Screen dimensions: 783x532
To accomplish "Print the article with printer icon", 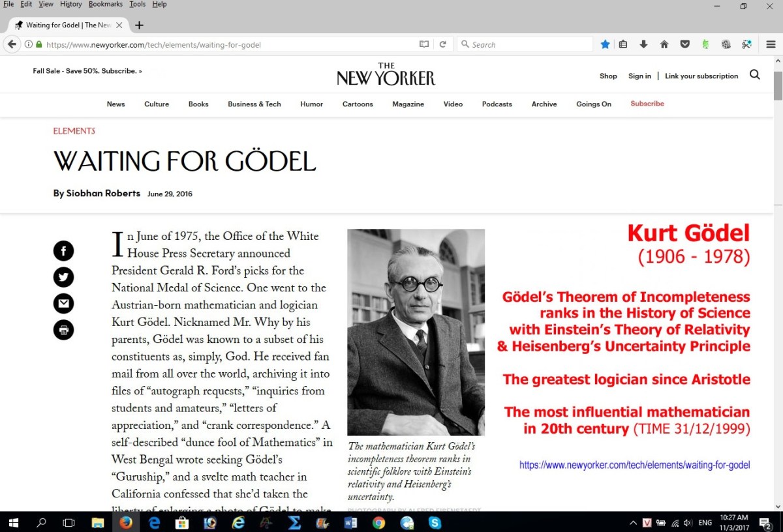I will click(x=63, y=330).
